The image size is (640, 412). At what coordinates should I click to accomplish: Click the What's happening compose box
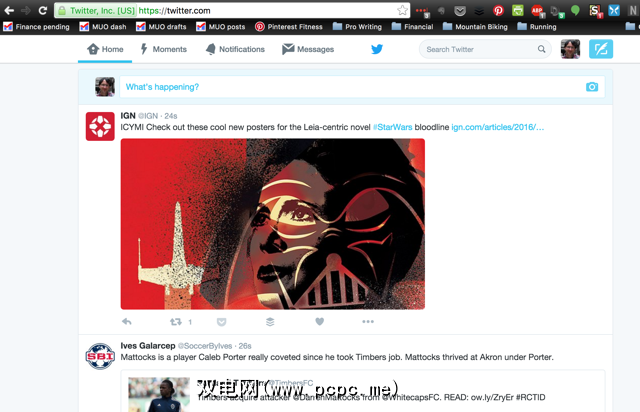[x=362, y=87]
